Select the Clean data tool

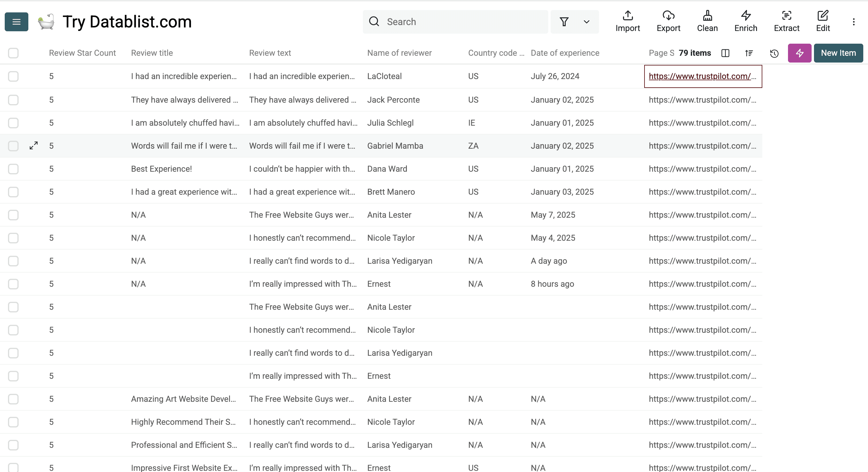click(707, 21)
